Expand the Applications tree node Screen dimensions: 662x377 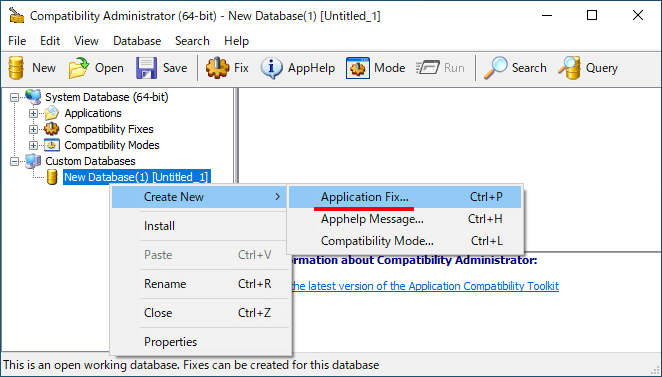click(33, 114)
